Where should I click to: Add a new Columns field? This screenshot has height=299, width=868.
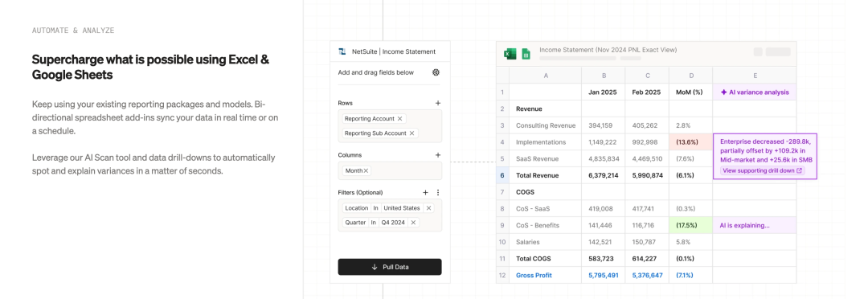point(438,155)
